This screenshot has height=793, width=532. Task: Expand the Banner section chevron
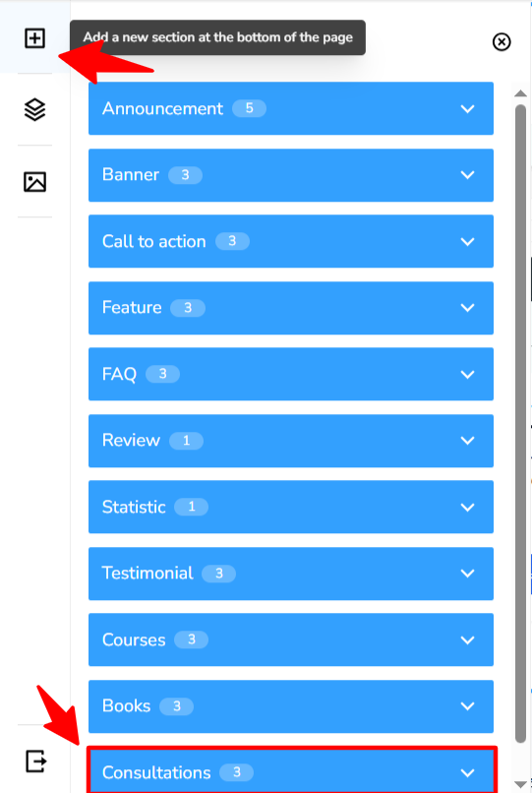pyautogui.click(x=468, y=175)
